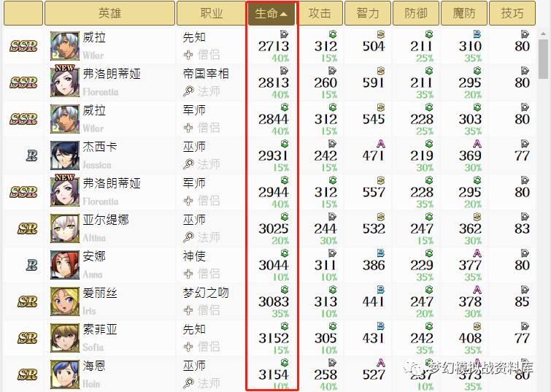Click grade B icon above 魔防 310
Screen dimensions: 551x392
pyautogui.click(x=477, y=34)
